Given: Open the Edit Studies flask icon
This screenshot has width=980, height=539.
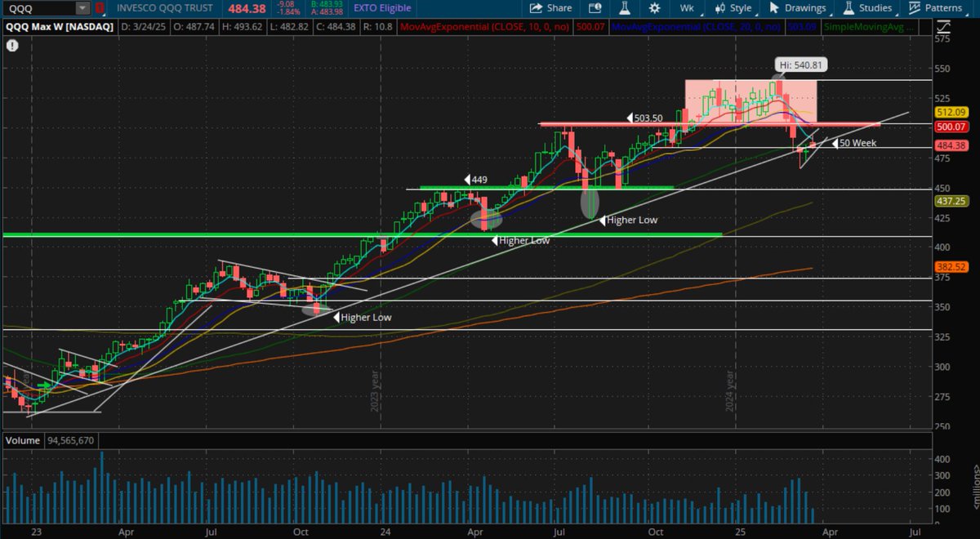Looking at the screenshot, I should click(625, 8).
